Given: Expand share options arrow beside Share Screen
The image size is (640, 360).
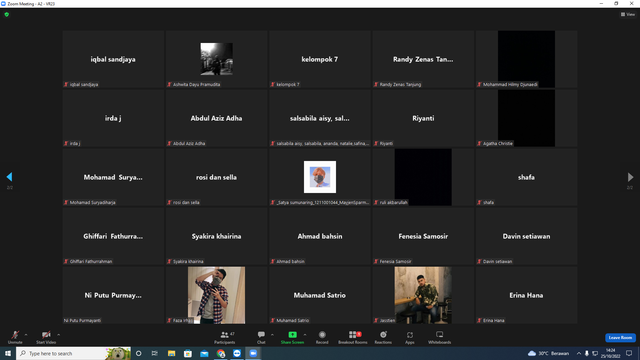Looking at the screenshot, I should tap(305, 335).
